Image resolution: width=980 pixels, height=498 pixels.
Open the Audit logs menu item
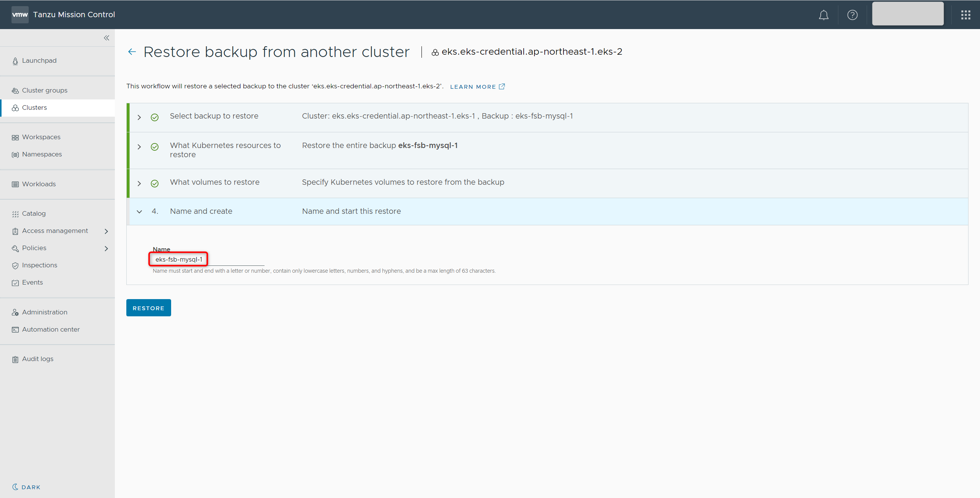tap(38, 359)
